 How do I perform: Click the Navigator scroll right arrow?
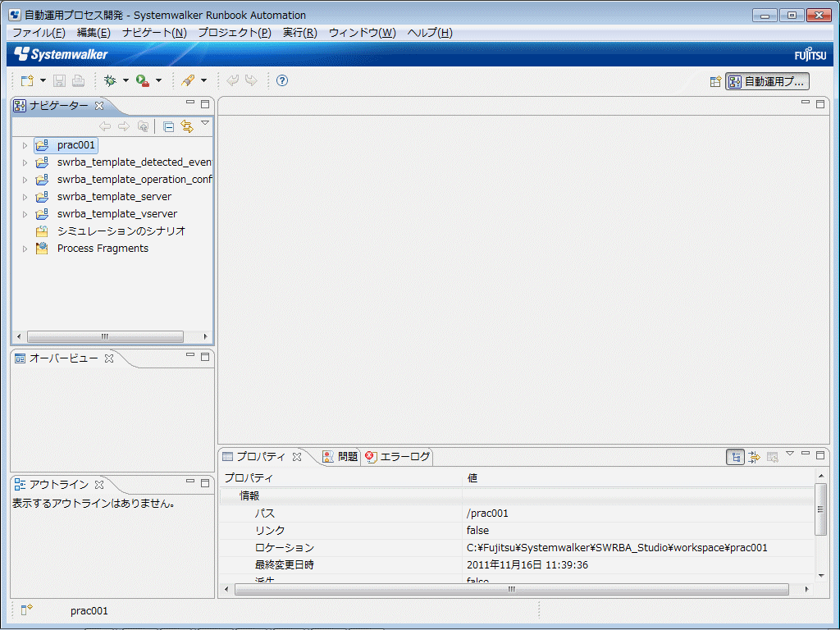click(205, 336)
